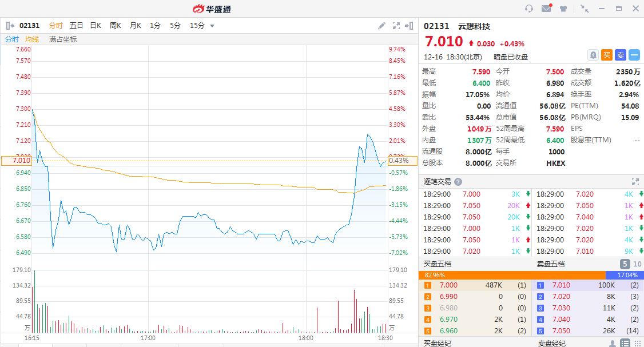The width and height of the screenshot is (644, 347).
Task: Switch broker queue to list view
Action: point(625,343)
